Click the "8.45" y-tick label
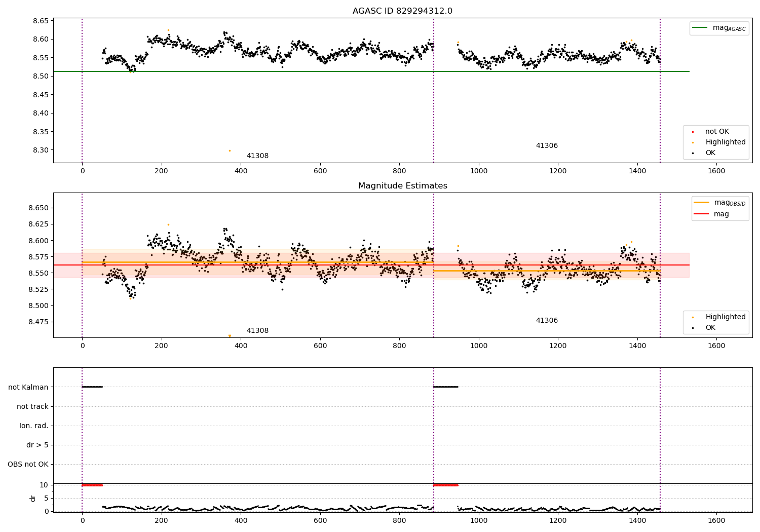The image size is (760, 532). click(x=41, y=95)
